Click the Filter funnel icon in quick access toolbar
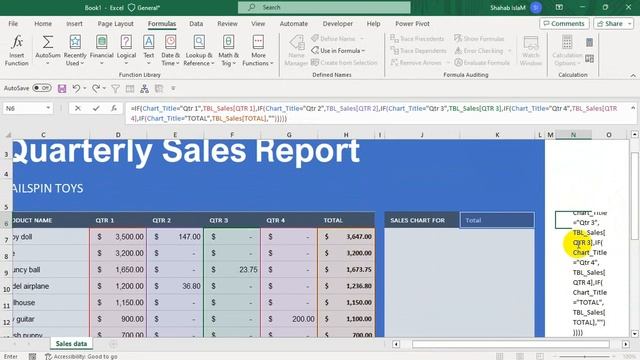 [116, 88]
